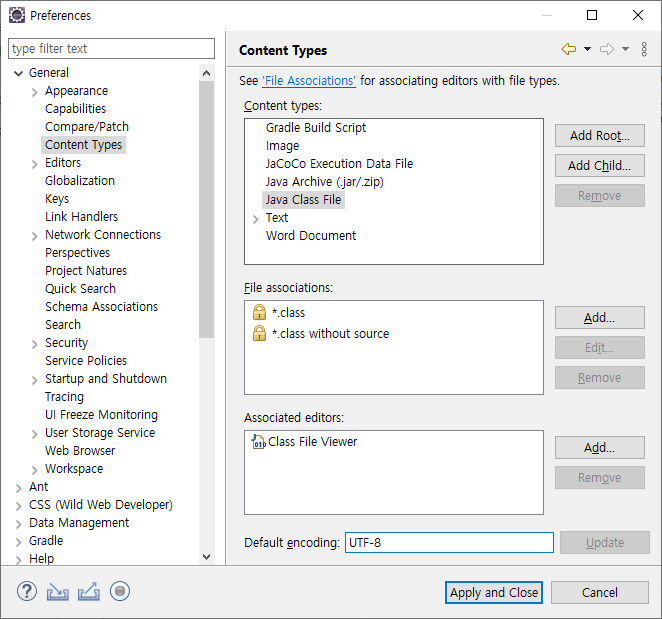Expand the Startup and Shutdown node
This screenshot has width=662, height=619.
click(35, 380)
